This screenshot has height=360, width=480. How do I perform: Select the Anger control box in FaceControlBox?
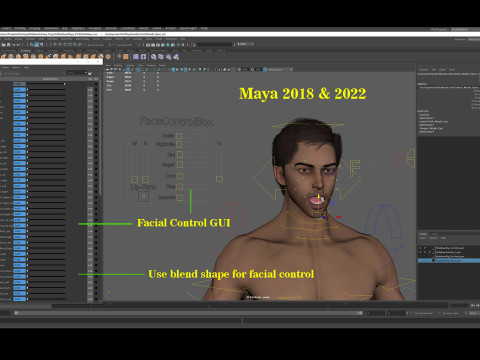point(180,165)
